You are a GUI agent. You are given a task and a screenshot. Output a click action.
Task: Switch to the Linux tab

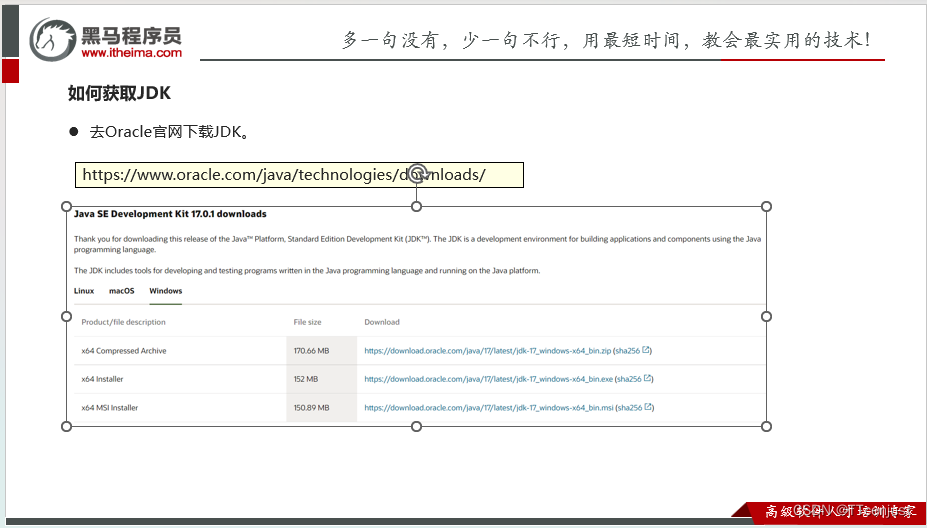coord(84,291)
